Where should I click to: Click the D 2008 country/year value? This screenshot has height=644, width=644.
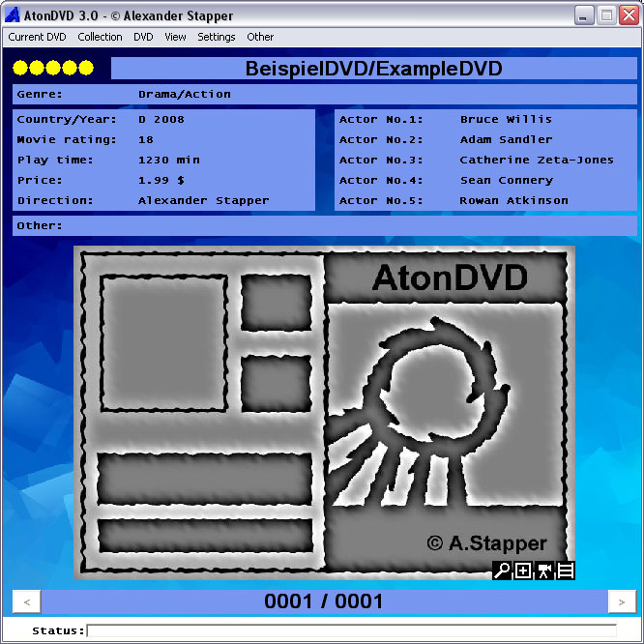click(161, 120)
